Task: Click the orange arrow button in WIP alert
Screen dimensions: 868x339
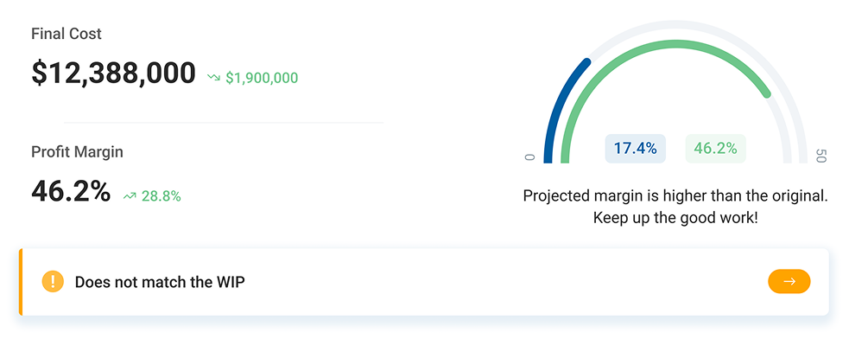Action: [x=789, y=281]
